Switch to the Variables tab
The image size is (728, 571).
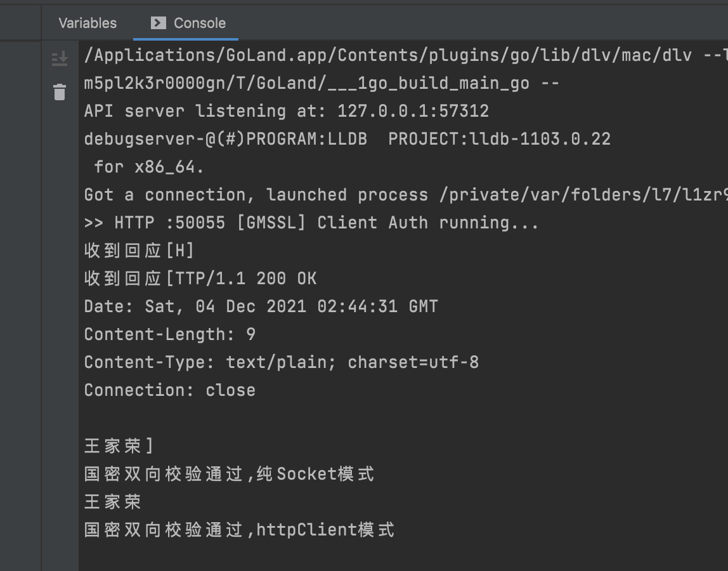point(87,23)
